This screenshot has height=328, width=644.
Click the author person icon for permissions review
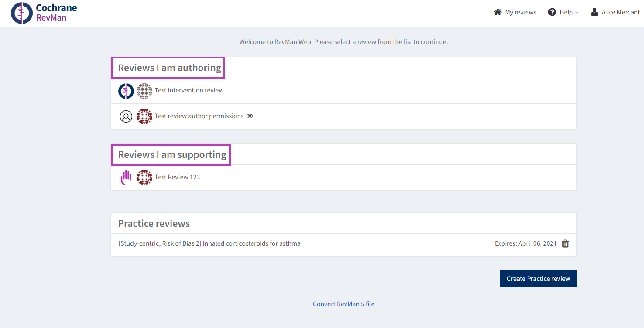click(x=126, y=116)
